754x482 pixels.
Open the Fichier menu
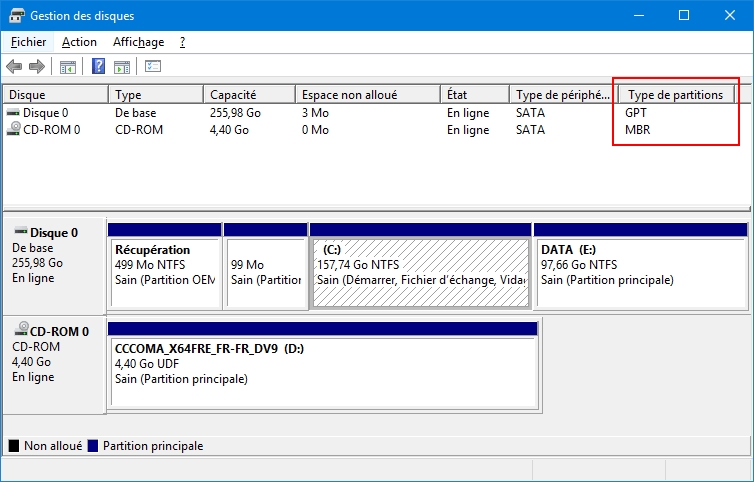[x=28, y=42]
